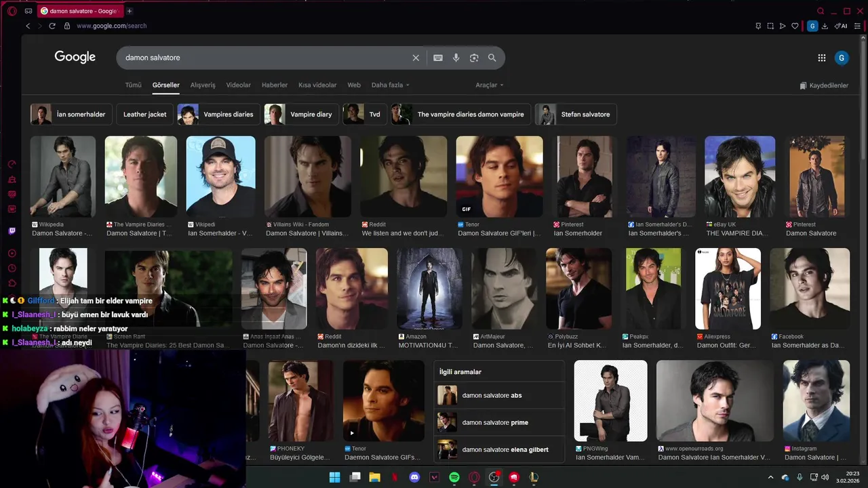868x488 pixels.
Task: Switch to the Web tab
Action: [x=354, y=85]
